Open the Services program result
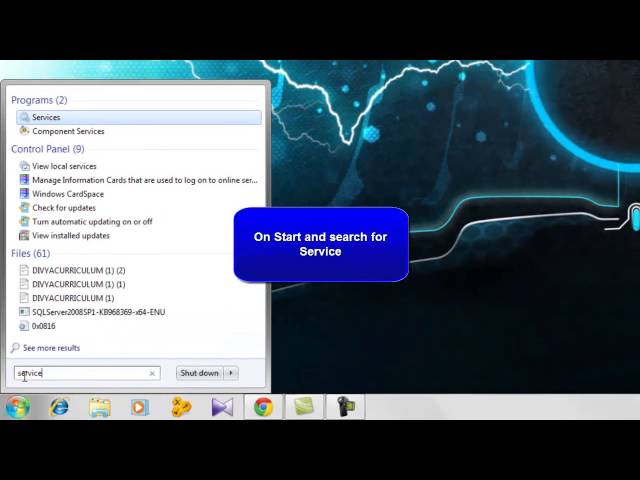 tap(139, 118)
